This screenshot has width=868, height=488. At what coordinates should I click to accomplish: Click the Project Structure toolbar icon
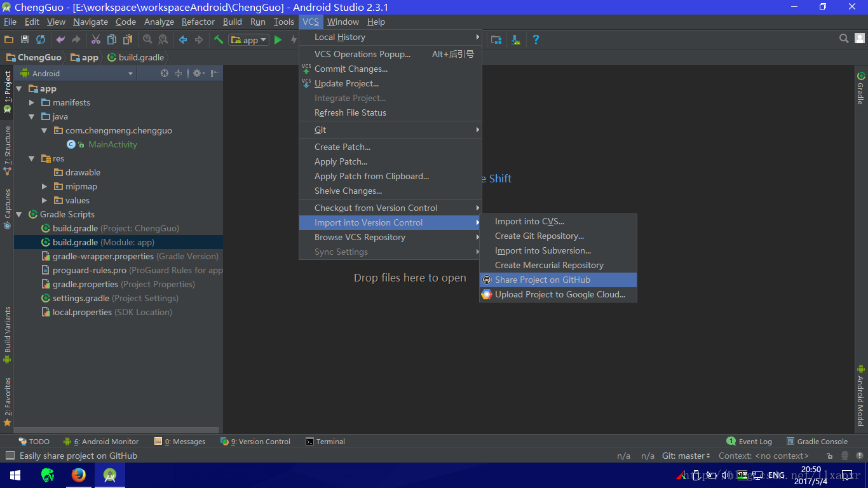[496, 39]
